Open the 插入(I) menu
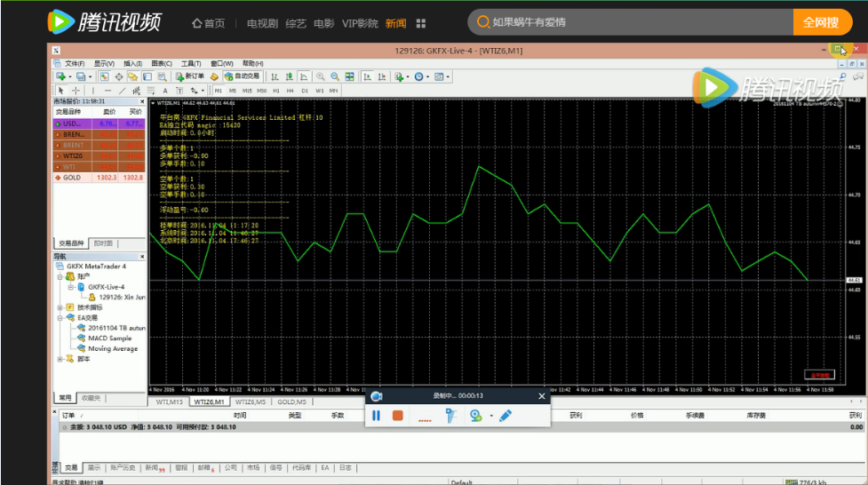The height and width of the screenshot is (485, 868). click(x=133, y=64)
